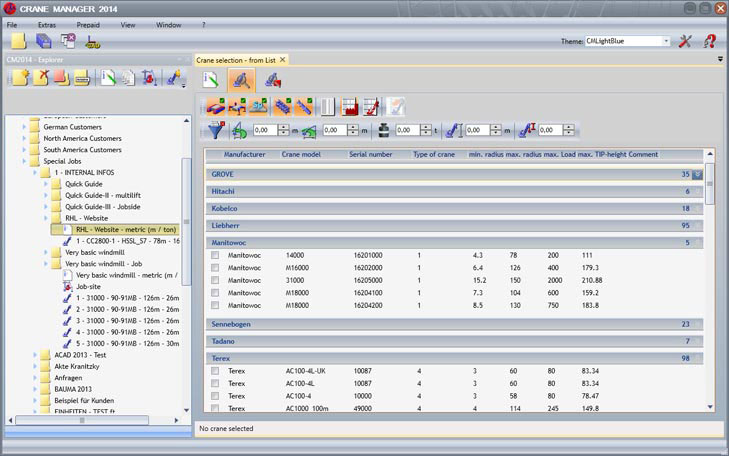729x456 pixels.
Task: Select the Terex AC100-4L-UK checkbox
Action: 215,371
